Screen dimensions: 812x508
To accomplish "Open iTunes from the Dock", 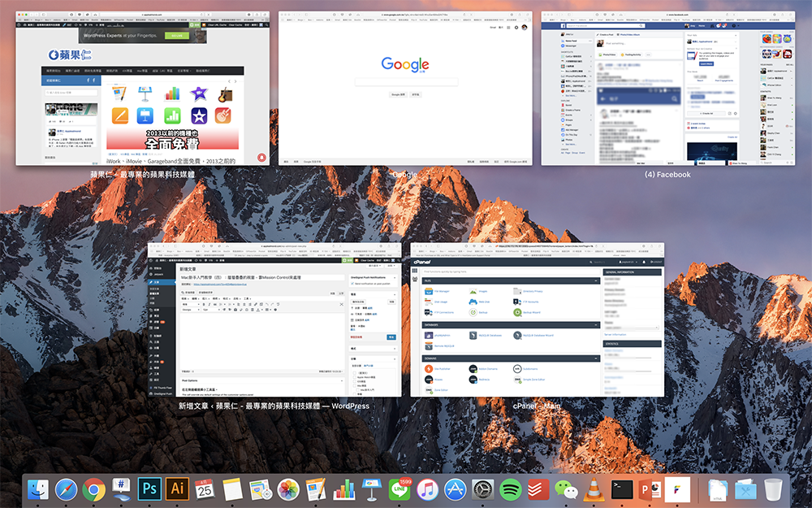I will click(427, 489).
